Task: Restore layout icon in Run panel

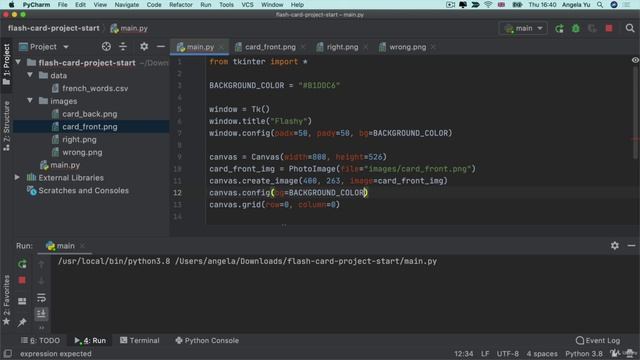Action: 22,301
